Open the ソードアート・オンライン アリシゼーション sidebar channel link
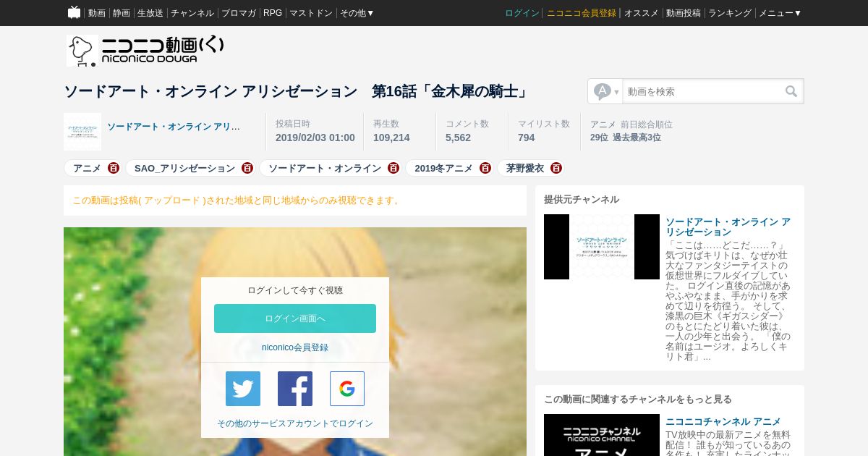The height and width of the screenshot is (456, 868). pos(728,227)
